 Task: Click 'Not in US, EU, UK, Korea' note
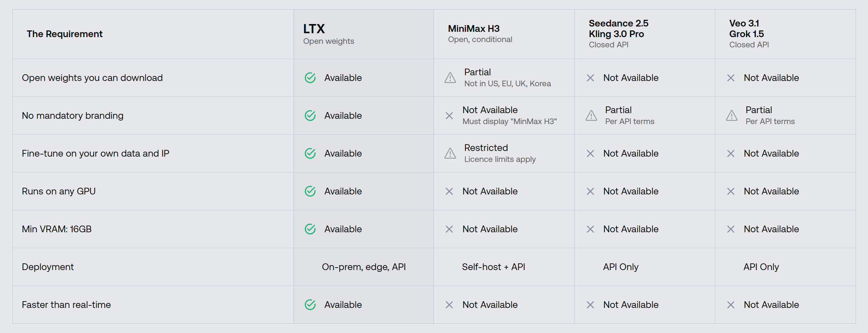[508, 84]
